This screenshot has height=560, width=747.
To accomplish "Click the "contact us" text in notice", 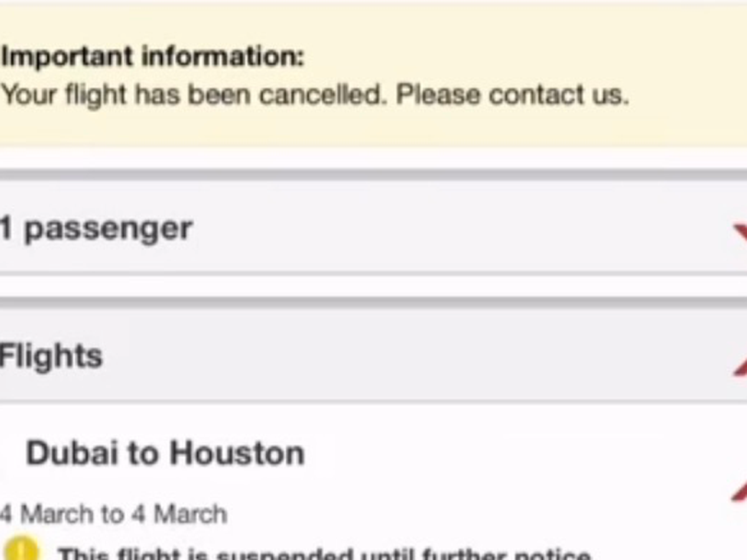I will tap(558, 95).
